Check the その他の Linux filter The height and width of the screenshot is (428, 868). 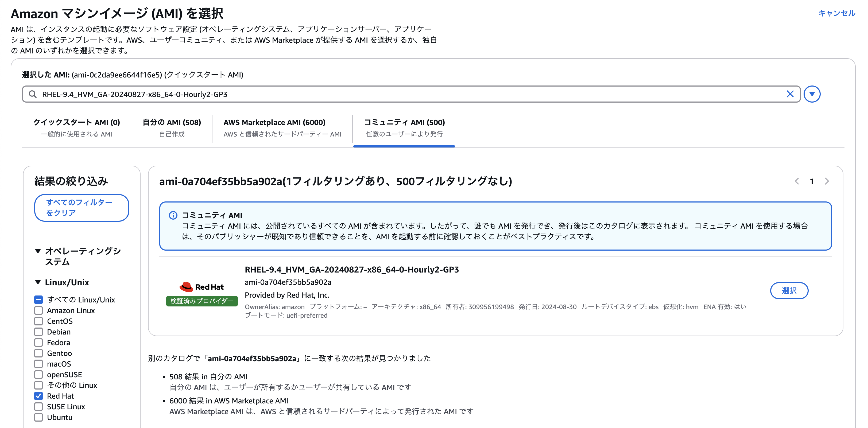[x=38, y=385]
